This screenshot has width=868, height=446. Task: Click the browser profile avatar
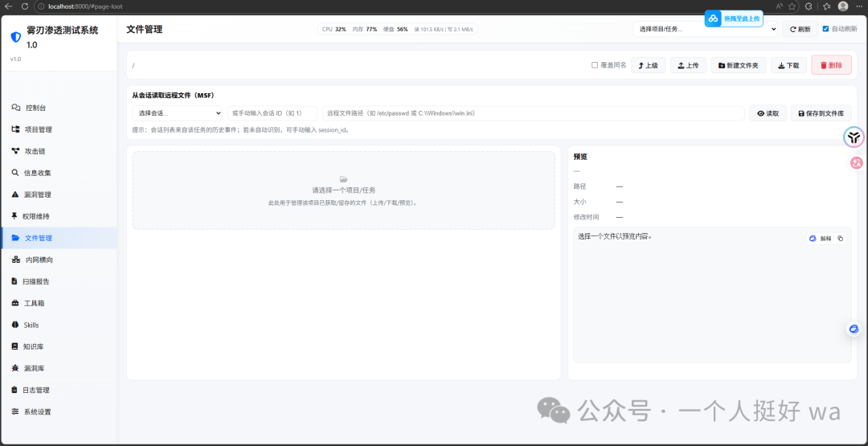coord(843,6)
